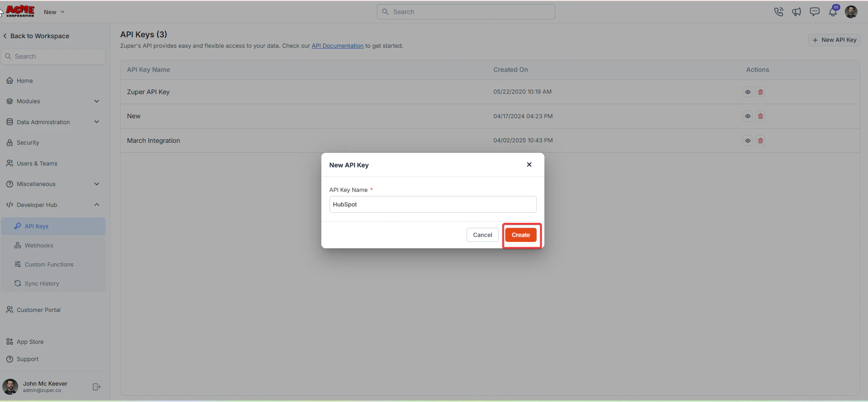Open Custom Functions page

[x=49, y=264]
